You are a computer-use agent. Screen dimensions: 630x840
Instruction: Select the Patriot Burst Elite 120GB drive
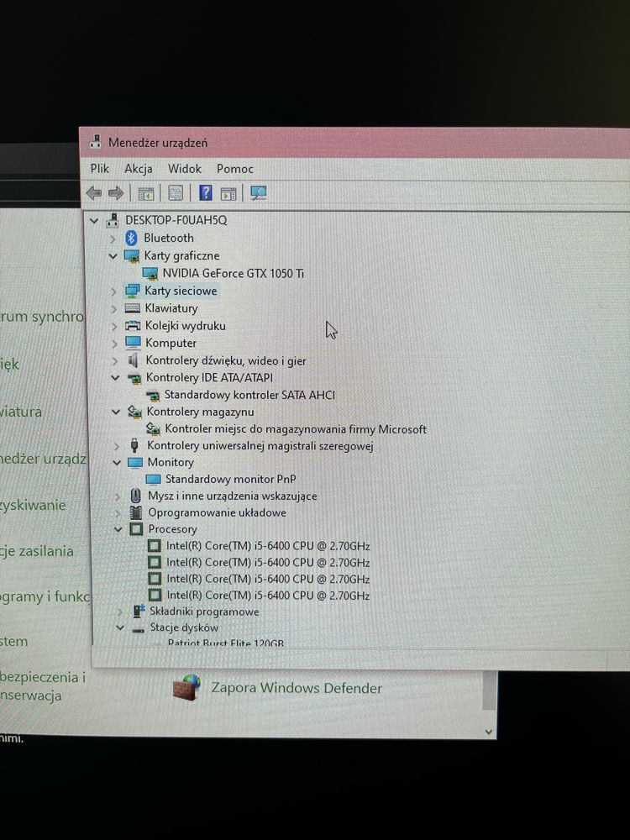click(x=225, y=643)
